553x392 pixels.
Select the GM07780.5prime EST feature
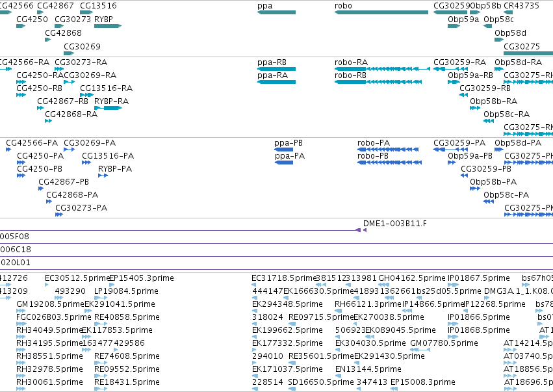tap(420, 350)
